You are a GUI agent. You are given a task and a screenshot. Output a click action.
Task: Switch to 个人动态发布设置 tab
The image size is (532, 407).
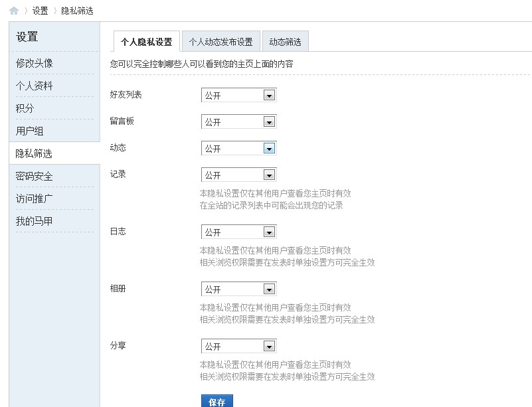221,42
